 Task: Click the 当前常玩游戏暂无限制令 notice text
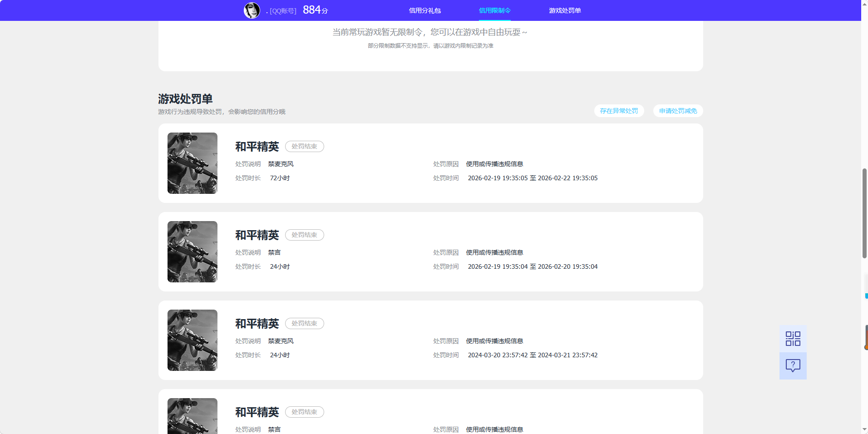429,32
